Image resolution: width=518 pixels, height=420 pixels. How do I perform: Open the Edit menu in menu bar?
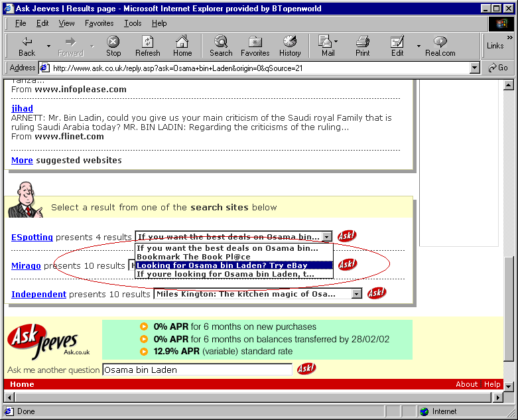coord(42,23)
